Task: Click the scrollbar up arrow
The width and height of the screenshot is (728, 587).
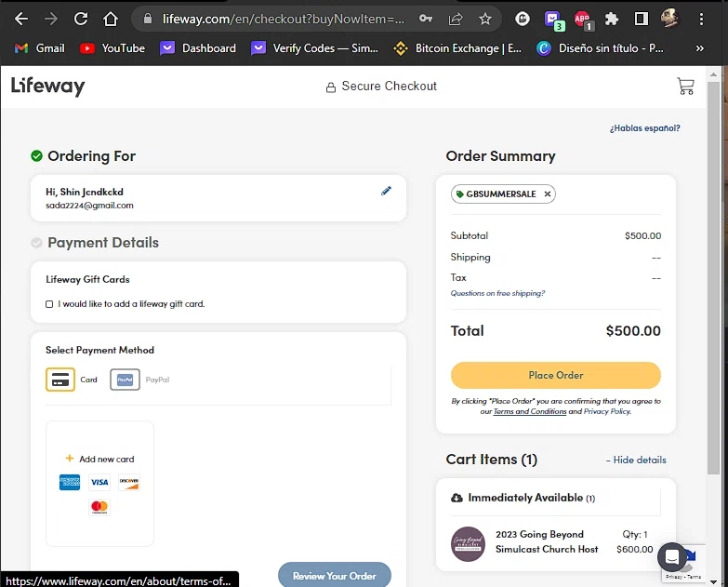Action: click(714, 74)
